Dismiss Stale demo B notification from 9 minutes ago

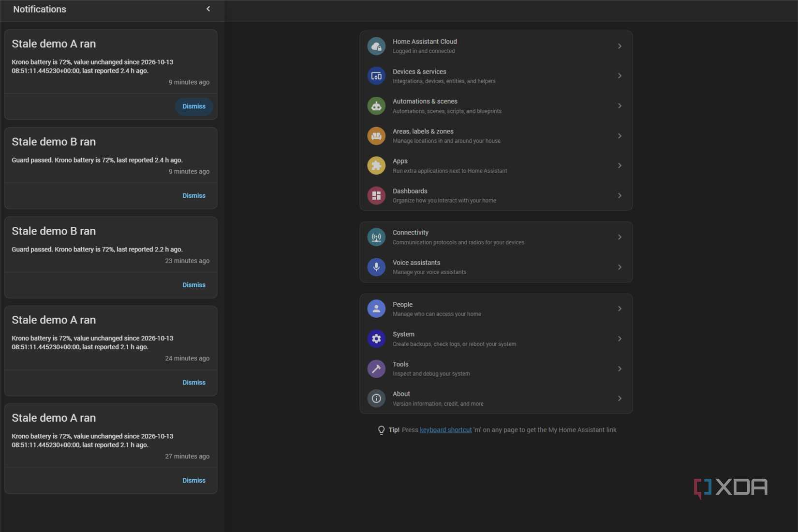coord(194,196)
